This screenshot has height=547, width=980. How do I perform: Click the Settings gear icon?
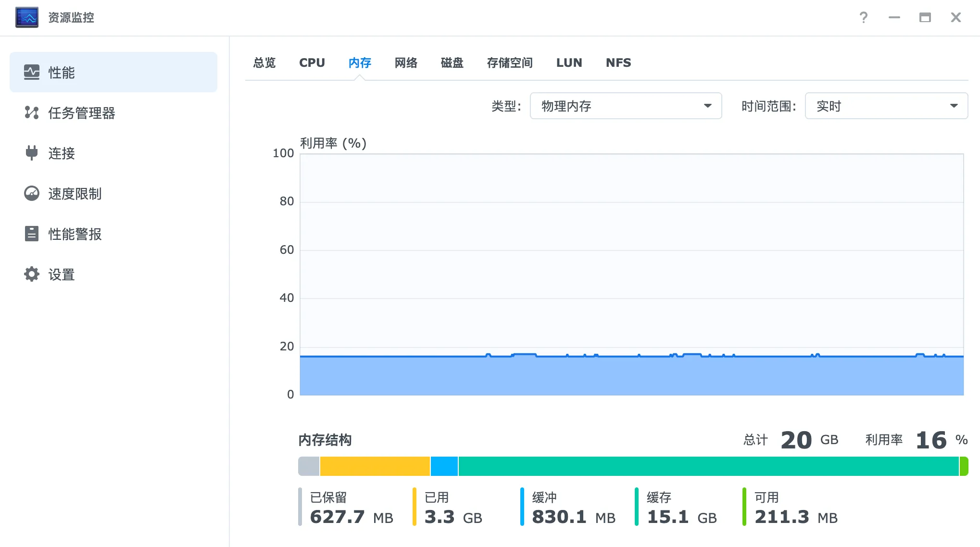32,274
